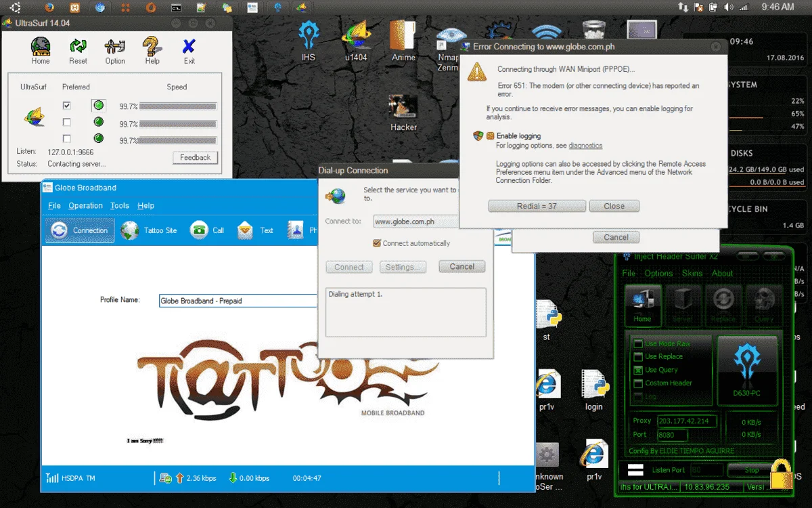Open the Help menu in Globe Broadband
812x508 pixels.
click(145, 206)
